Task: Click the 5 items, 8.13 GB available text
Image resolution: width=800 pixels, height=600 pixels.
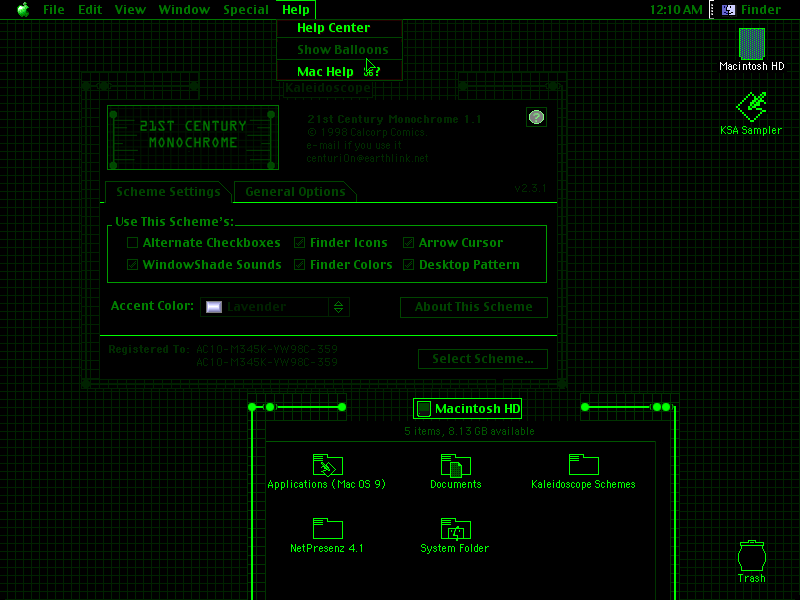Action: [469, 431]
